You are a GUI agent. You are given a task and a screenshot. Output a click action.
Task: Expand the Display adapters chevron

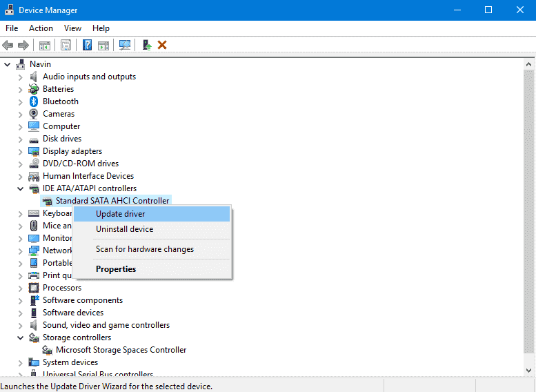tap(20, 152)
